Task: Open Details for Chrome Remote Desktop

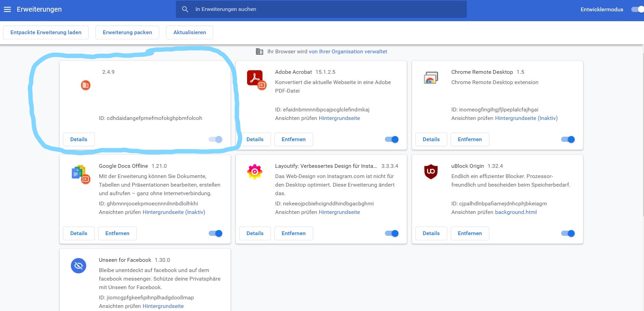Action: (431, 139)
